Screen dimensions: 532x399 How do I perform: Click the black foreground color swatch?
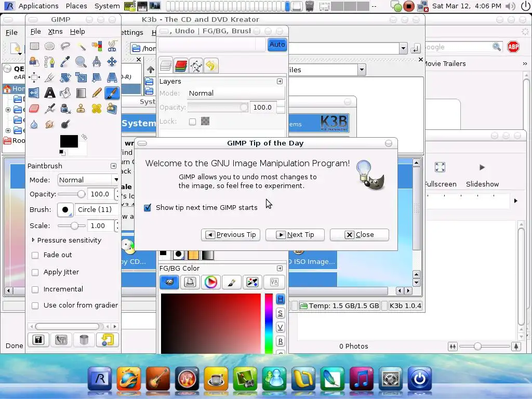coord(69,141)
